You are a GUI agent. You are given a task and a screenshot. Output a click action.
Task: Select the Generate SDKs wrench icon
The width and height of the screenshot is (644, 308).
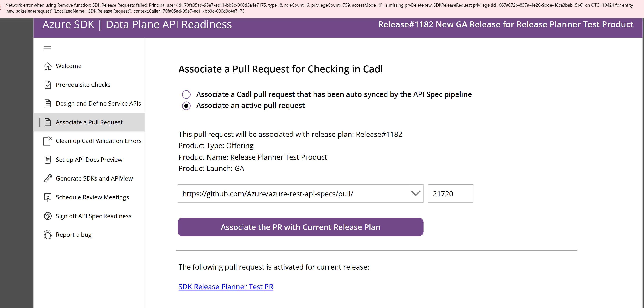click(48, 178)
